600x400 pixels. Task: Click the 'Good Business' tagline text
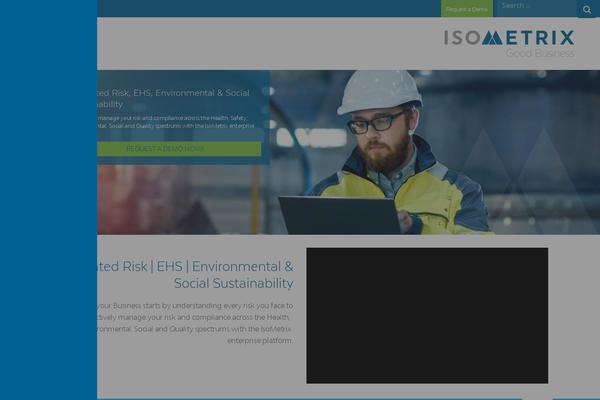[x=540, y=53]
